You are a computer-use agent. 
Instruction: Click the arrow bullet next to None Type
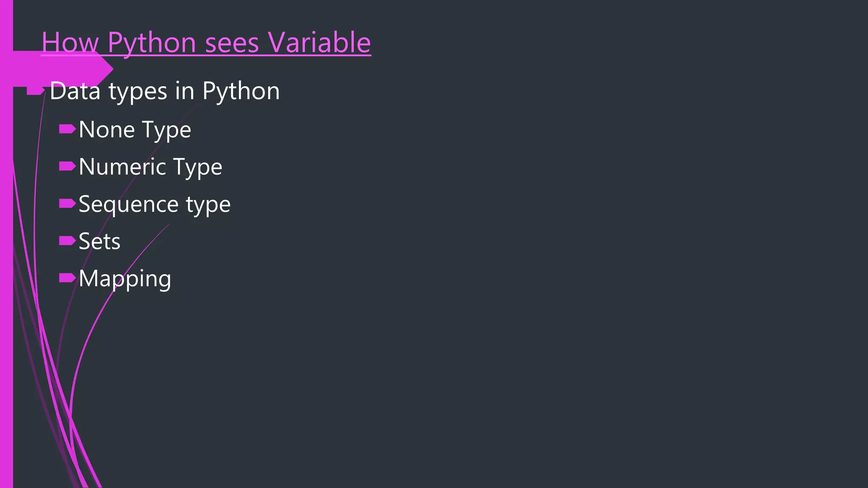(x=67, y=129)
